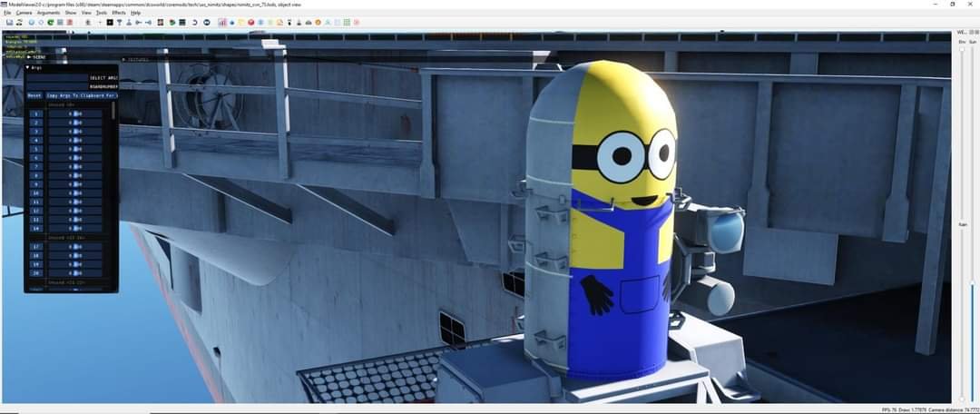Click the funnel-shaped toolbar icon

[x=120, y=23]
